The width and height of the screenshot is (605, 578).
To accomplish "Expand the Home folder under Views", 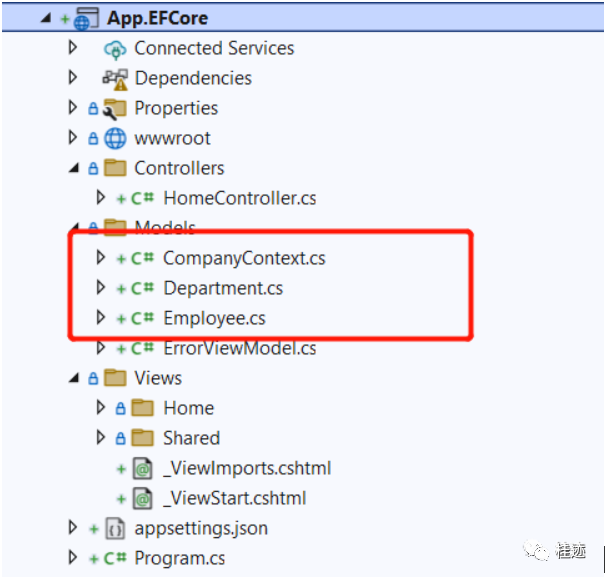I will click(100, 407).
